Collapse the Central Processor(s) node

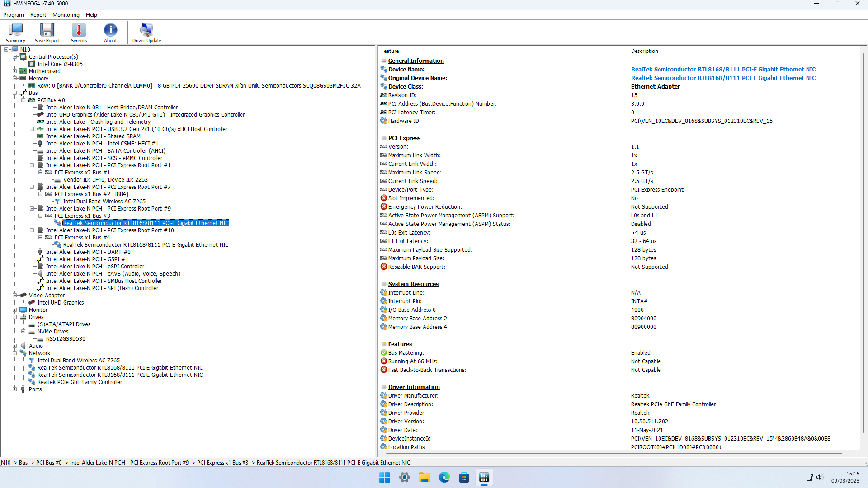coord(15,57)
